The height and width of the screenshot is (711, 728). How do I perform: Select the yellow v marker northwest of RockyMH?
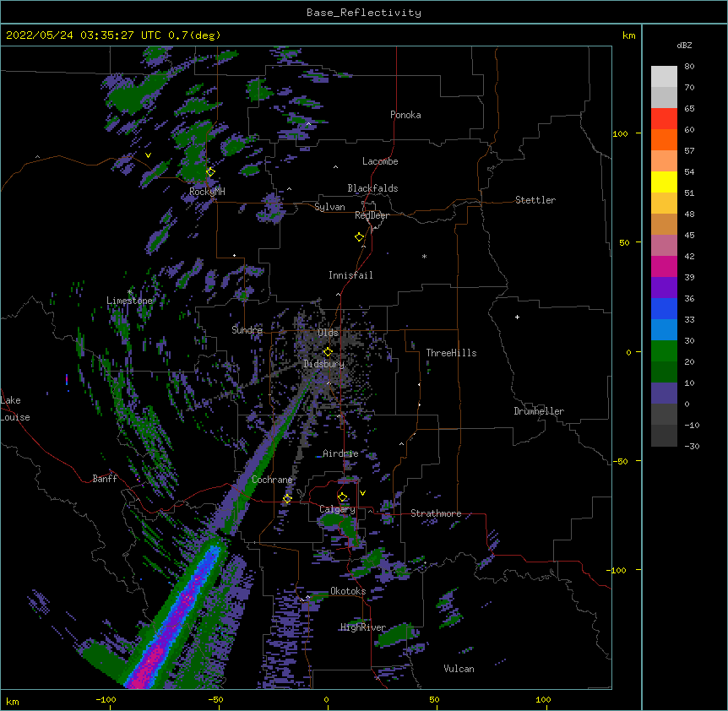[x=148, y=155]
